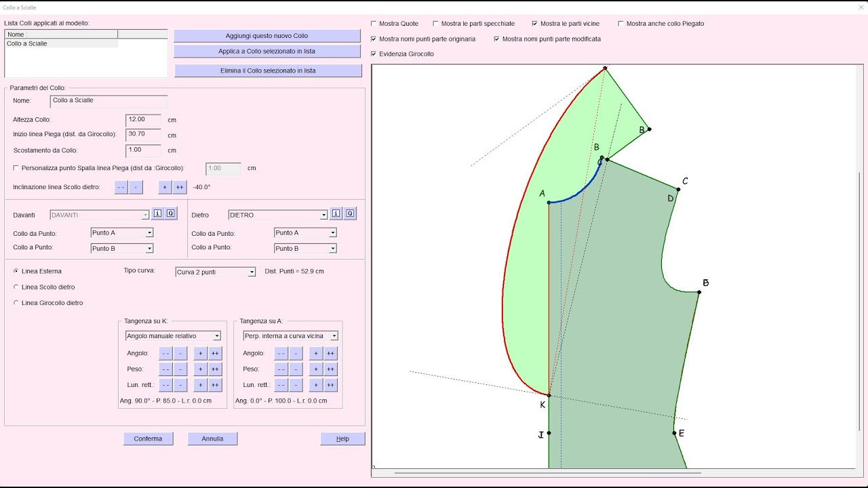Viewport: 868px width, 488px height.
Task: Toggle Mostra nomi punti parte originaria
Action: pos(374,39)
